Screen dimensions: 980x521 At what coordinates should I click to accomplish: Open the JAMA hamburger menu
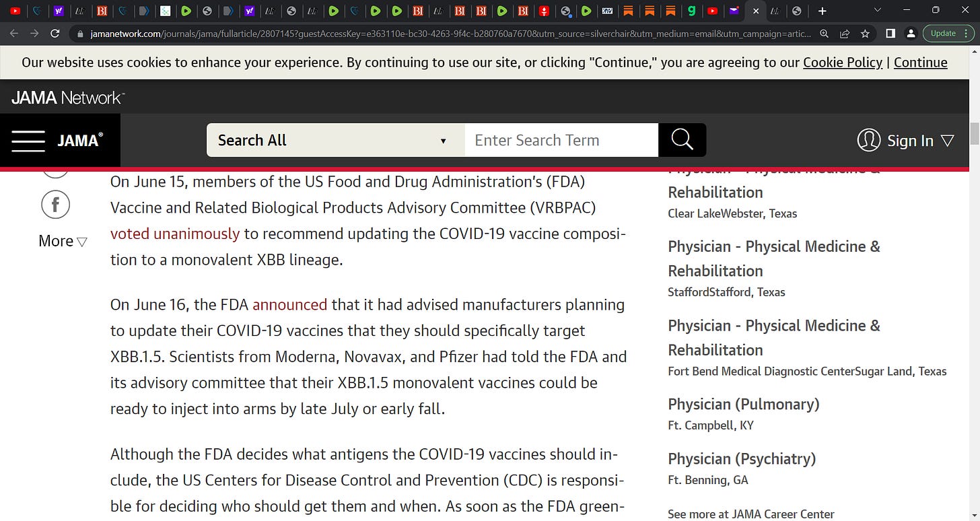point(28,140)
